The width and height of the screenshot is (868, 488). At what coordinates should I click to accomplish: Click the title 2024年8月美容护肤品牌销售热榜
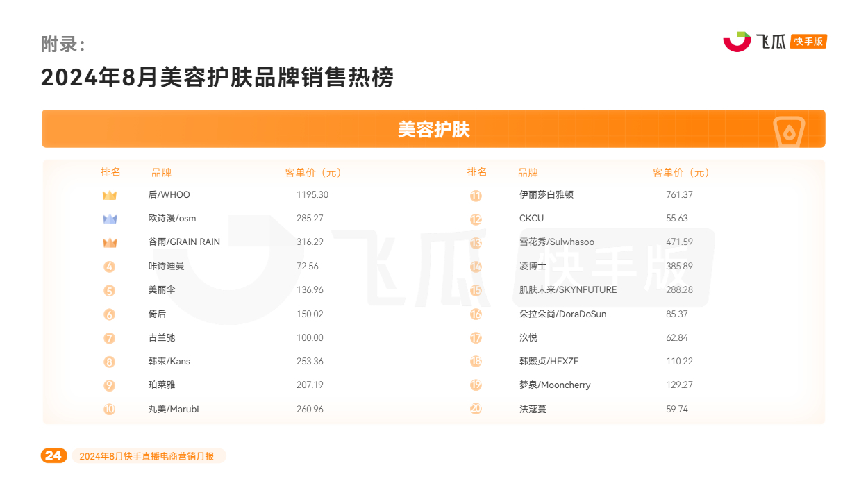tap(217, 77)
